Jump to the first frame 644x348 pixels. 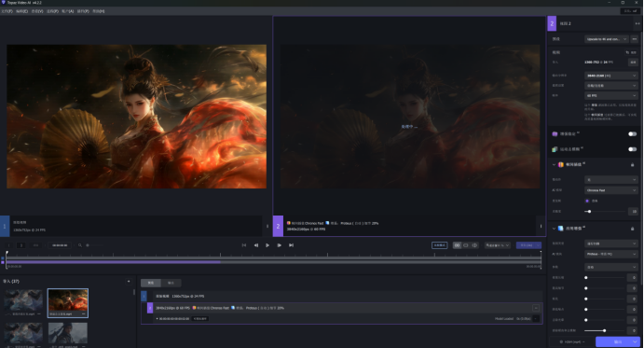(x=244, y=245)
